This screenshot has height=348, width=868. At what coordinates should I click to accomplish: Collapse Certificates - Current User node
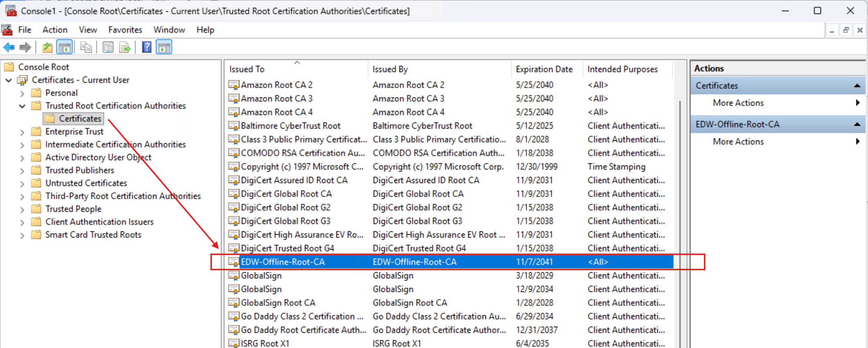coord(9,80)
